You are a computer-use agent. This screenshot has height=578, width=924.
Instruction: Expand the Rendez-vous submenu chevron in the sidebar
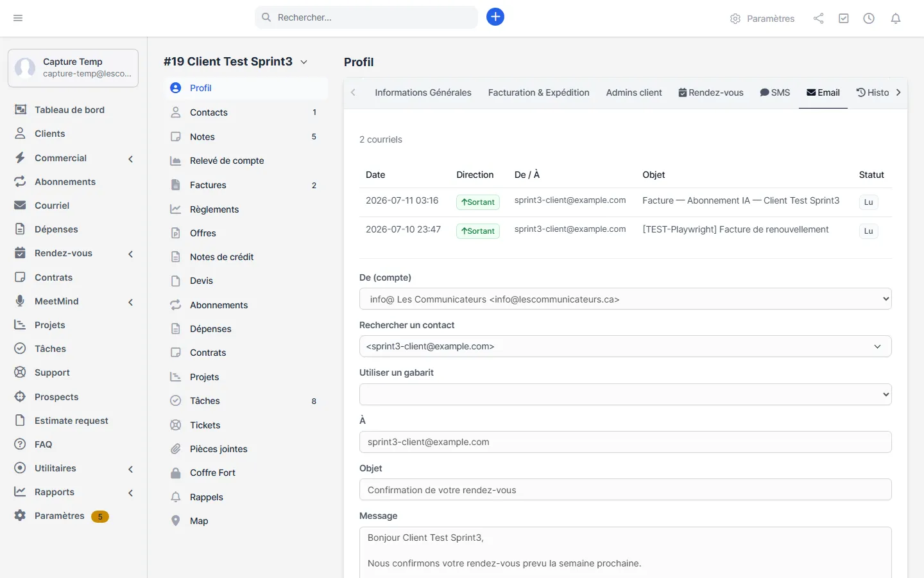point(131,254)
